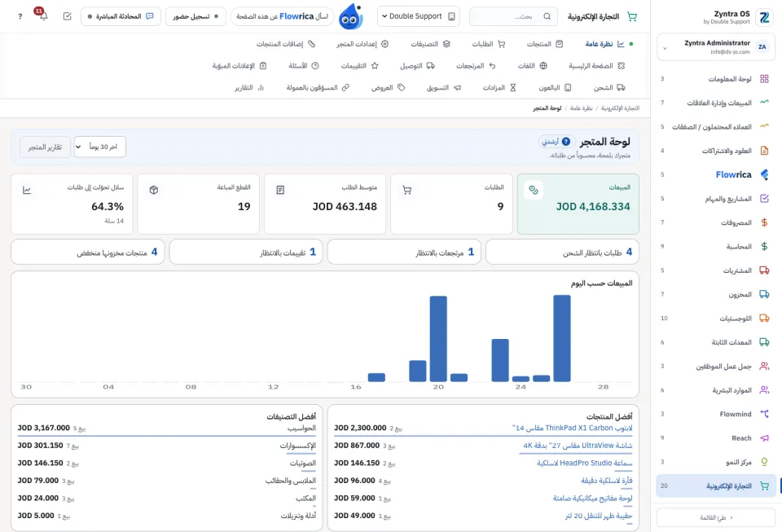
Task: Open 4 طلبات بانتظار الشحن card
Action: point(562,252)
